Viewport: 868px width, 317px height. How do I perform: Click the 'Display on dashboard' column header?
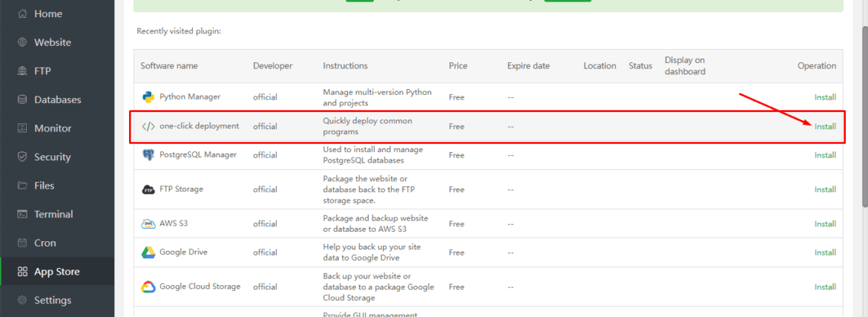pos(685,66)
